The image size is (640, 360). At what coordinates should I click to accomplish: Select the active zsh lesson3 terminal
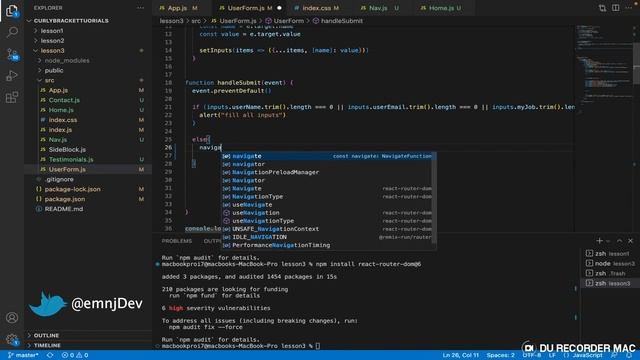(x=610, y=283)
